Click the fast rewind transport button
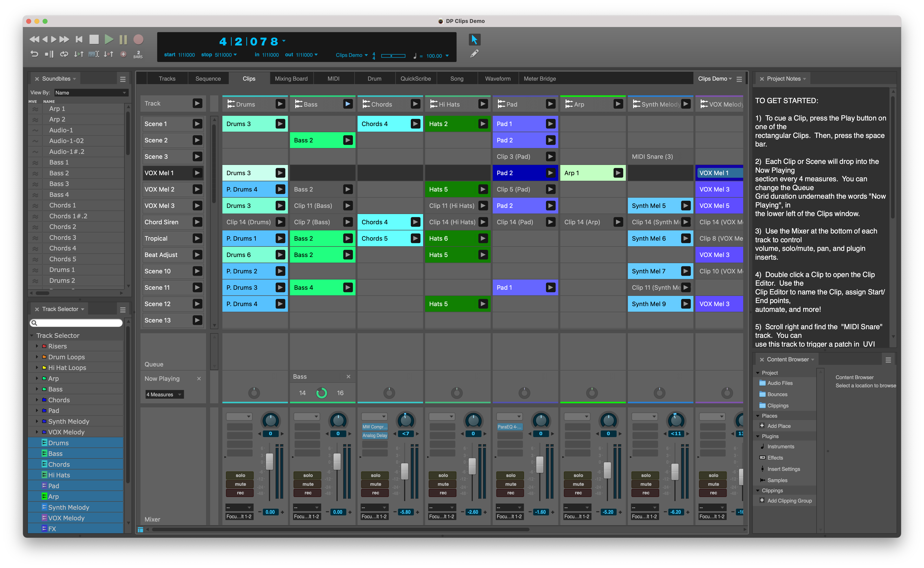 tap(34, 39)
